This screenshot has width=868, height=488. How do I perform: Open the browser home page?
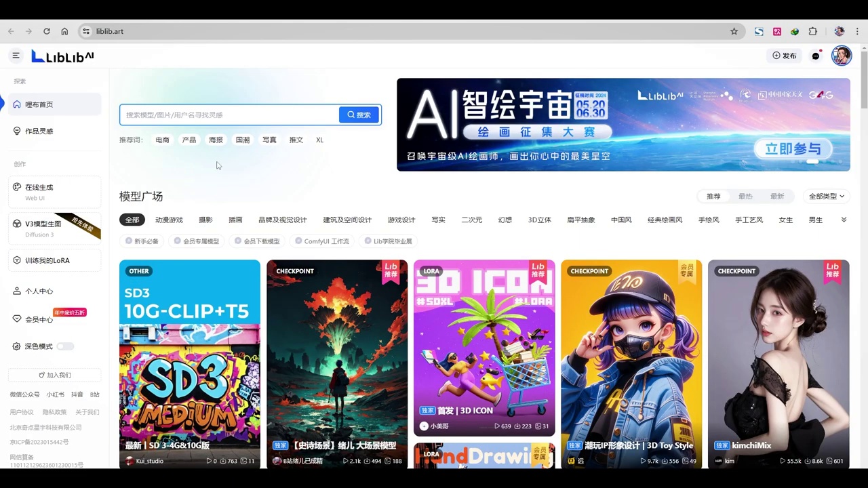[64, 31]
